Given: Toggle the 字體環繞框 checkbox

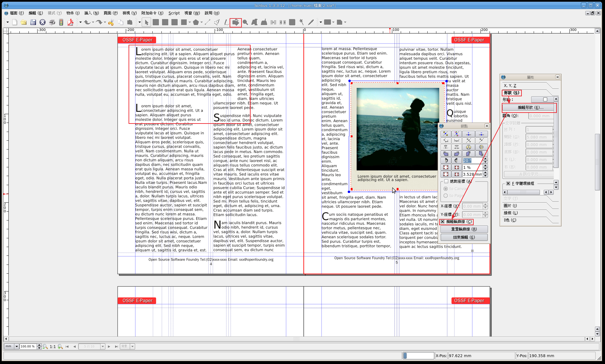Looking at the screenshot, I should (508, 184).
